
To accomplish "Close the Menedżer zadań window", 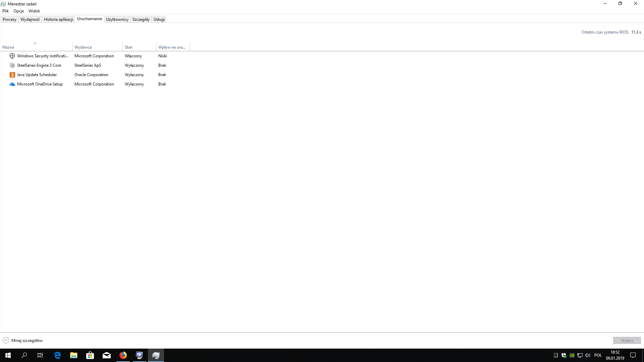I will click(x=636, y=4).
